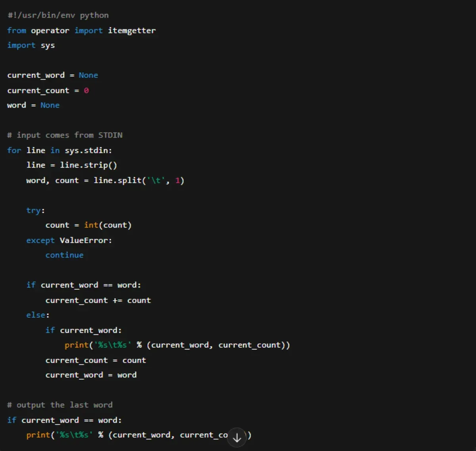Click the comment 'output the last word'
This screenshot has height=451, width=476.
coord(59,405)
